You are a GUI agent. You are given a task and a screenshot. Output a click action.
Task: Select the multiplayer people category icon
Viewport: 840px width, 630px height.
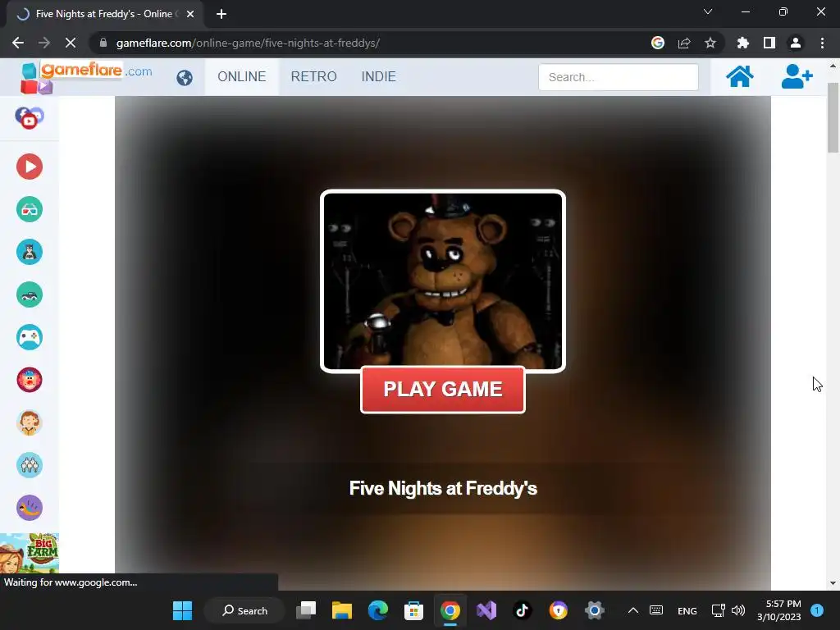point(30,465)
